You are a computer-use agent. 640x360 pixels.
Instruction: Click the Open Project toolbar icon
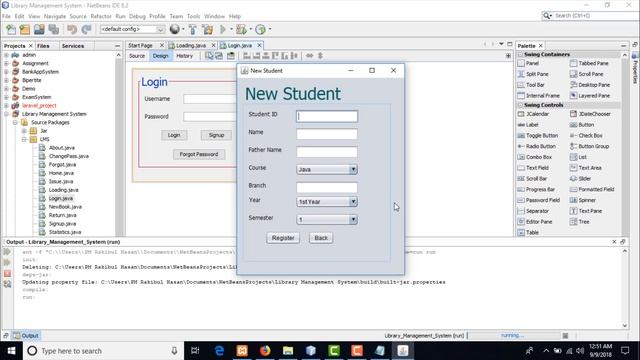pos(39,29)
